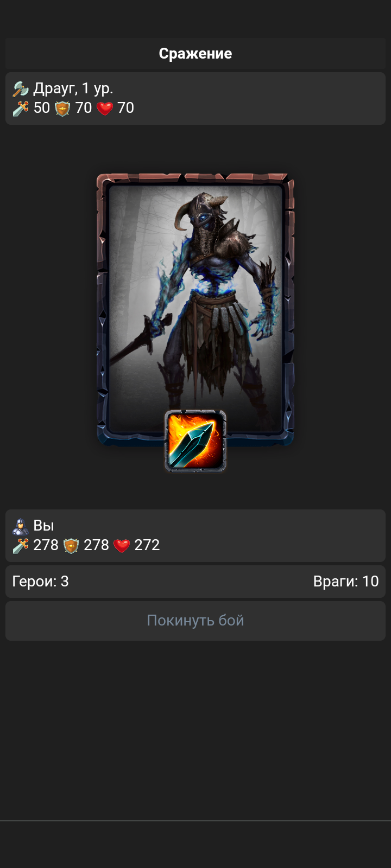391x868 pixels.
Task: Click your attack sword icon
Action: pyautogui.click(x=21, y=545)
